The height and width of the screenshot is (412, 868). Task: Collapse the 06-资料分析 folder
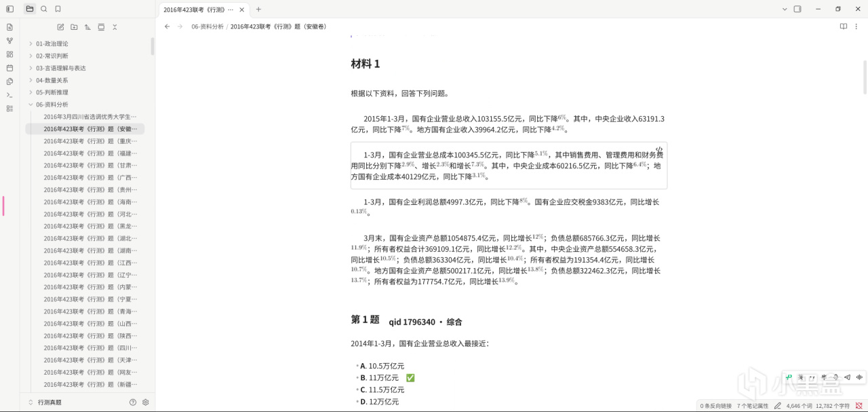31,105
